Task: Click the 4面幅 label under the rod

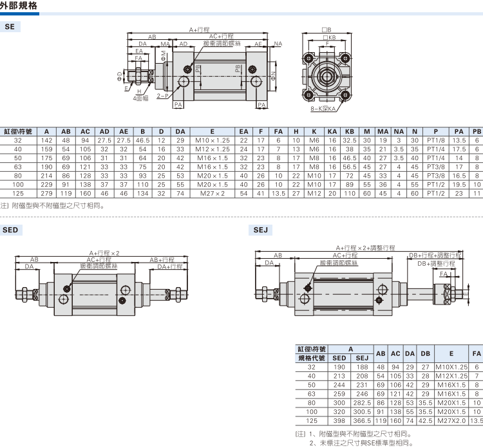Action: (139, 98)
